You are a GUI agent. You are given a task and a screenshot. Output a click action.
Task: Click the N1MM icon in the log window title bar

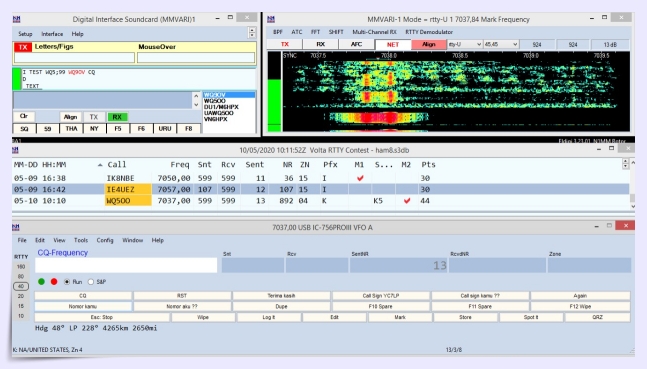[16, 150]
